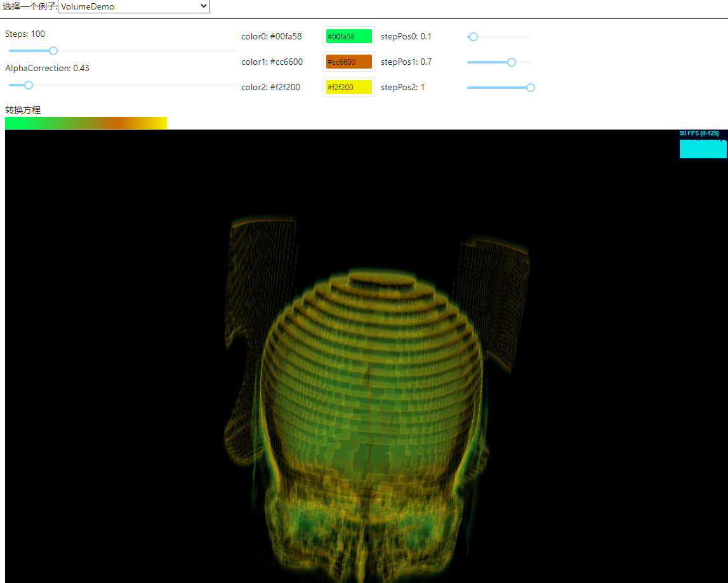
Task: Click the "color0: #00fa58" text label
Action: (272, 36)
